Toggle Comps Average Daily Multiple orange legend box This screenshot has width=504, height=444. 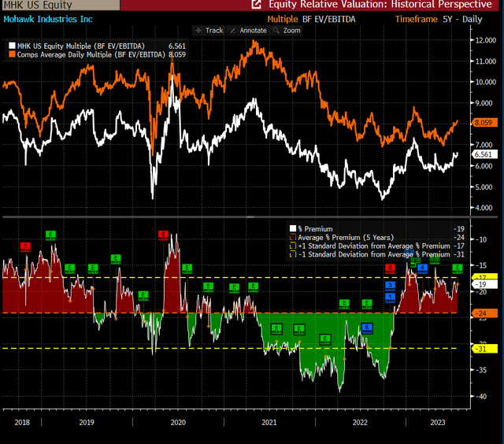point(12,54)
